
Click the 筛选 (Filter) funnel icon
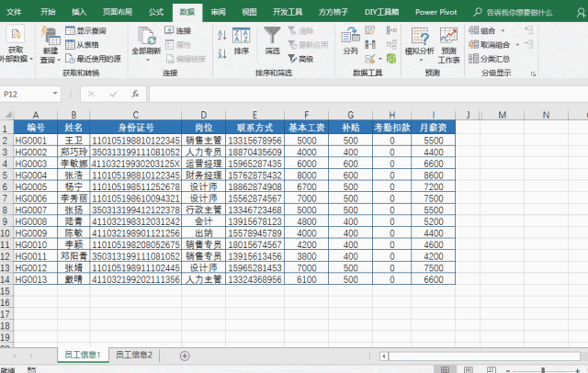[273, 38]
